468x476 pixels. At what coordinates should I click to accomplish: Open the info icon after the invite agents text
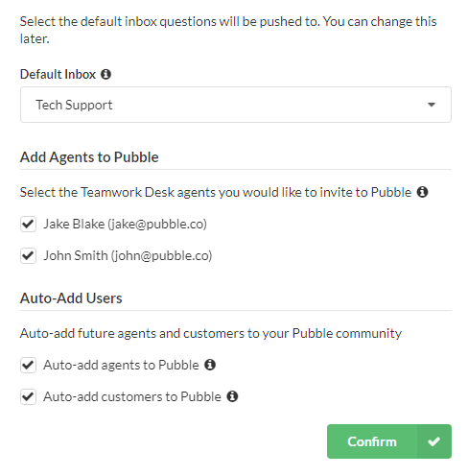tap(422, 192)
